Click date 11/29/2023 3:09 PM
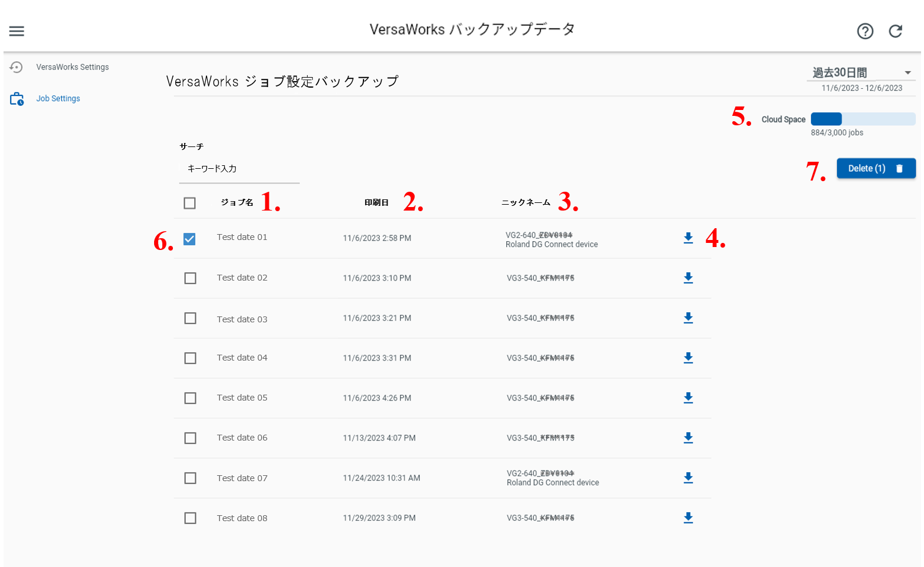This screenshot has width=924, height=567. tap(379, 518)
